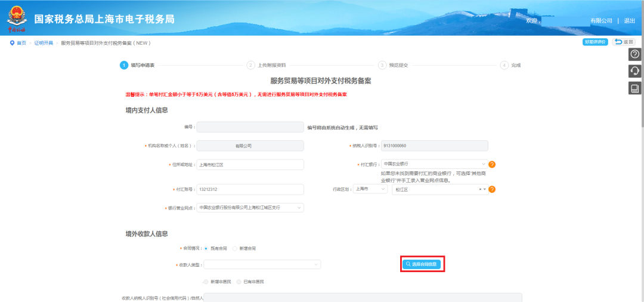Click the orange help icon beside 行政区划
644x302 pixels.
point(492,189)
